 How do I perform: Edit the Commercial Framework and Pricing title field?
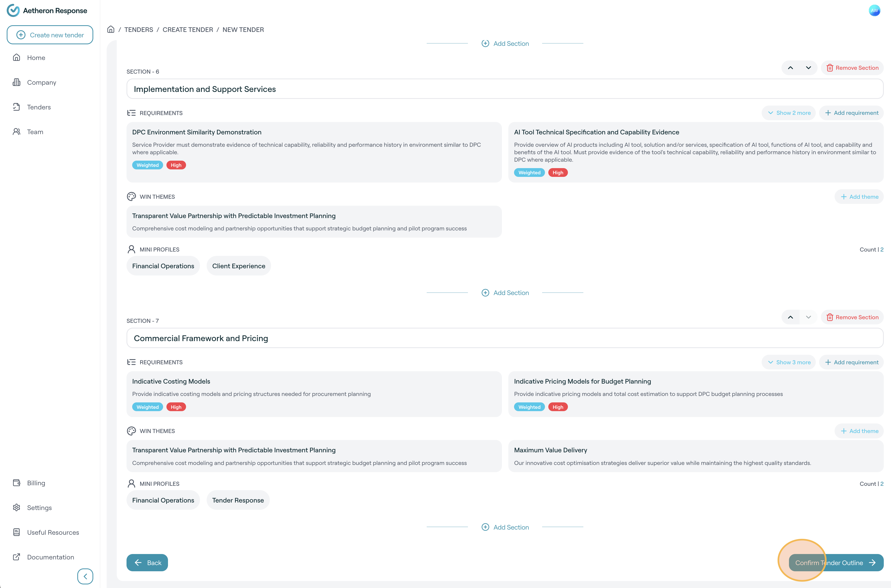[505, 338]
